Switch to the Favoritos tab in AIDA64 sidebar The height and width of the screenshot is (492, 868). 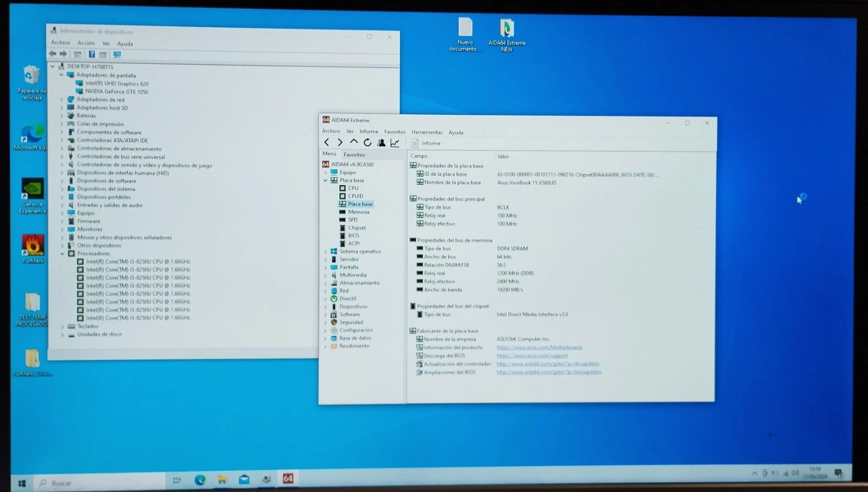354,155
